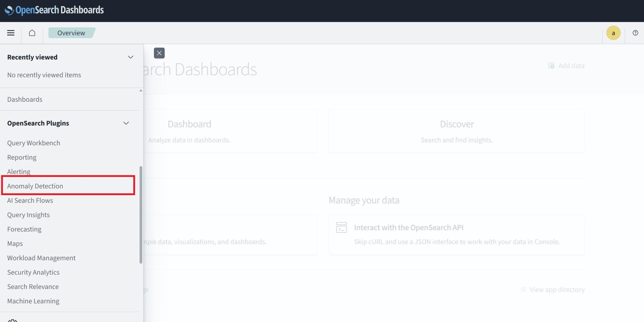Go to the home icon
Screen dimensions: 644x322
coord(32,33)
